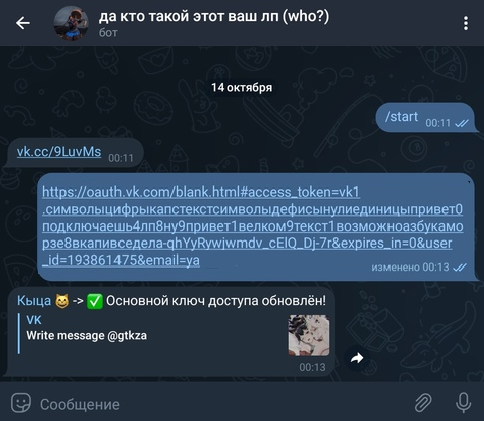Viewport: 484px width, 421px height.
Task: Tap the back arrow in header
Action: coord(23,23)
